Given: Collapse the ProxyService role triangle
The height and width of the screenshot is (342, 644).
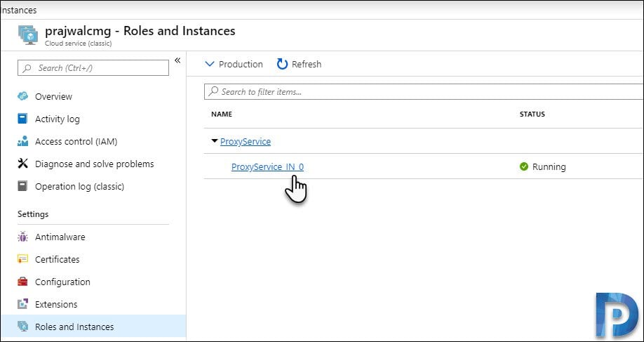Looking at the screenshot, I should click(214, 141).
